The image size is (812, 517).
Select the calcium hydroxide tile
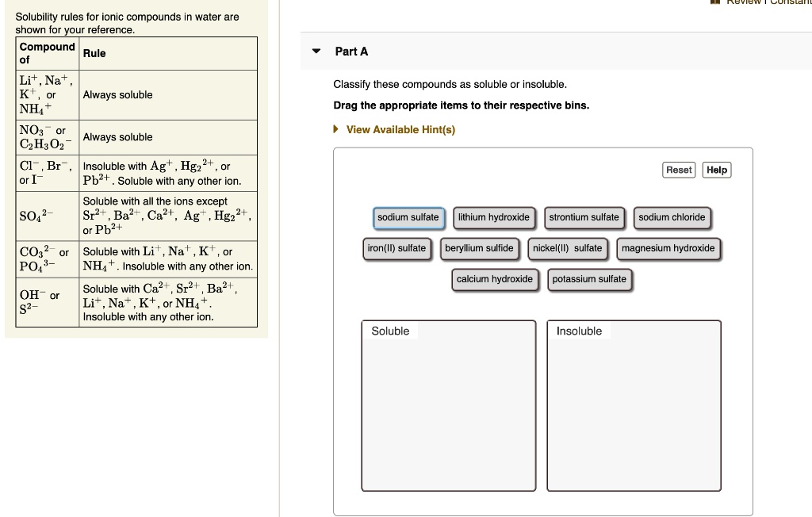(495, 279)
